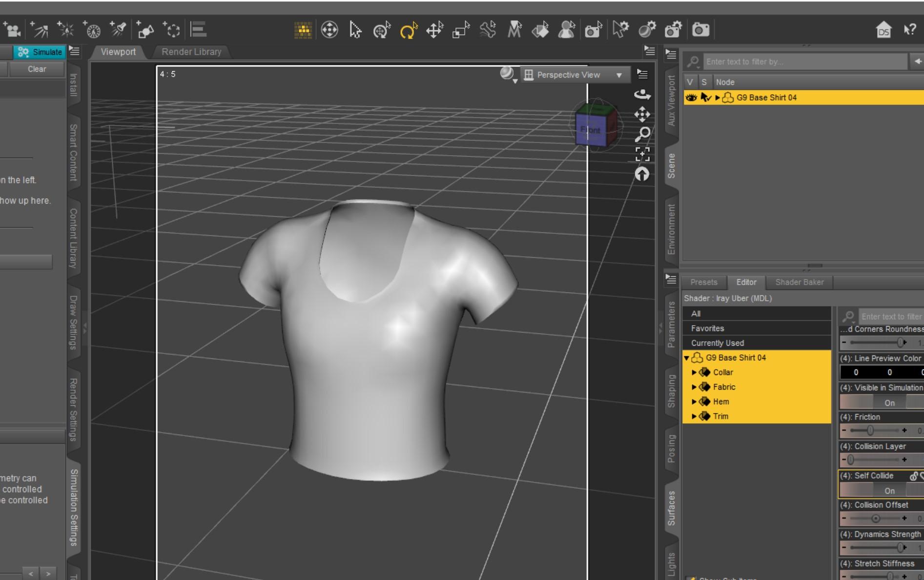
Task: Click the viewport frame selection control
Action: (642, 154)
